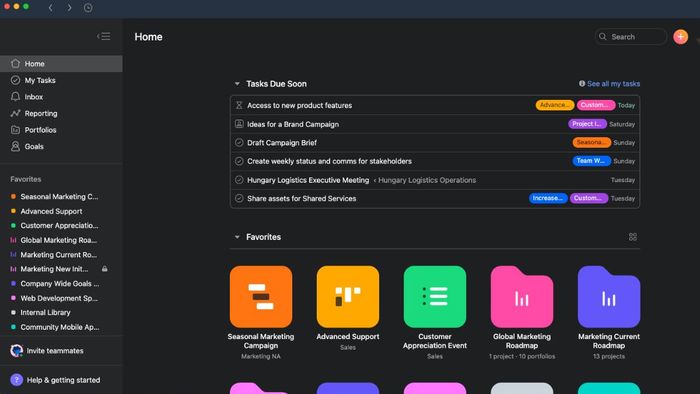Click the bell icon beside Inbox
The height and width of the screenshot is (394, 700).
(x=16, y=96)
